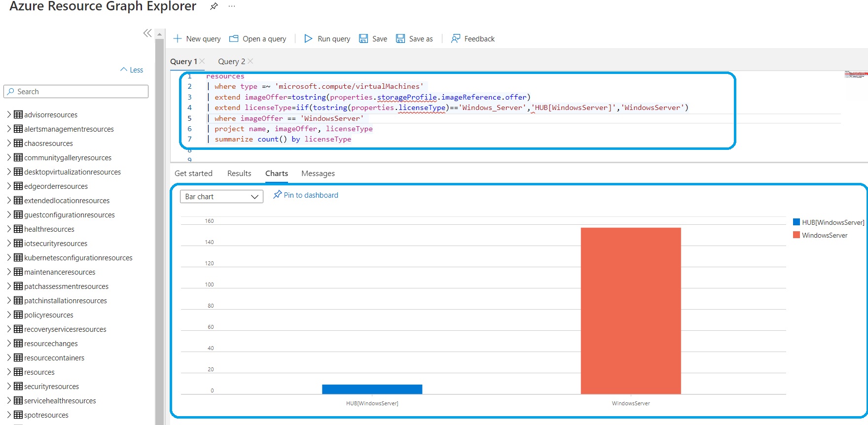Click the Save as disk icon

click(x=400, y=38)
